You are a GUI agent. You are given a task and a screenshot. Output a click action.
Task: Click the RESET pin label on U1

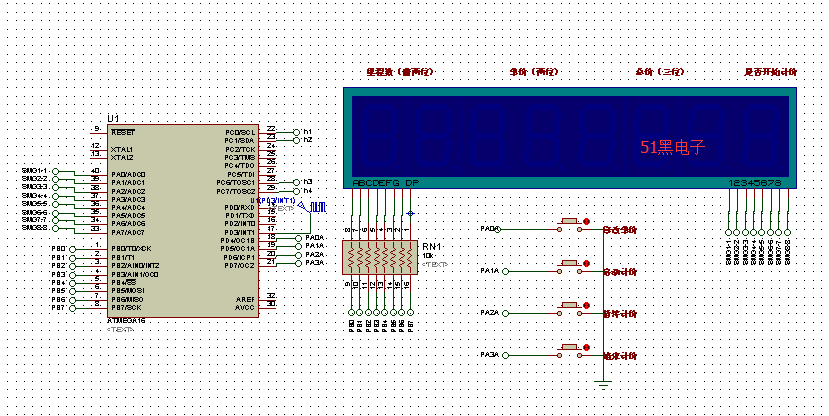pos(123,133)
